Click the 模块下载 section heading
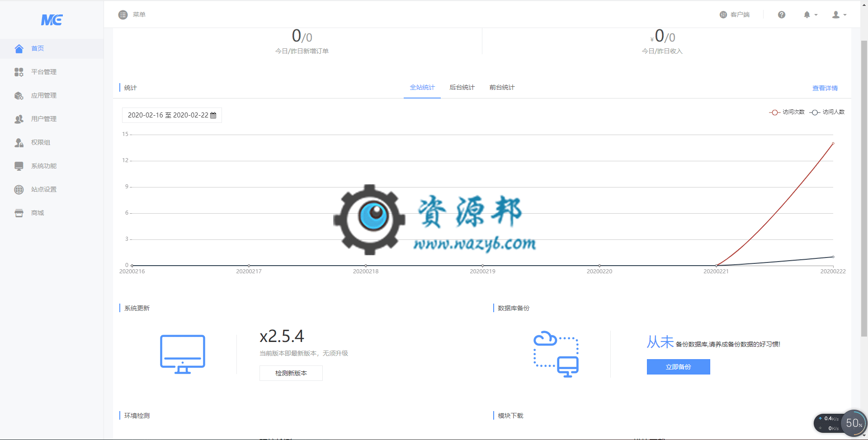This screenshot has width=868, height=440. [x=510, y=416]
